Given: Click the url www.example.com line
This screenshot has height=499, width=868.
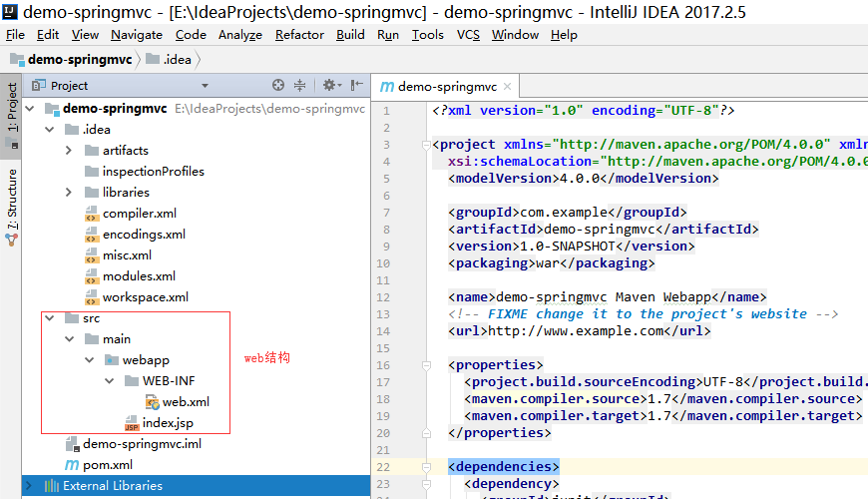Looking at the screenshot, I should [580, 331].
